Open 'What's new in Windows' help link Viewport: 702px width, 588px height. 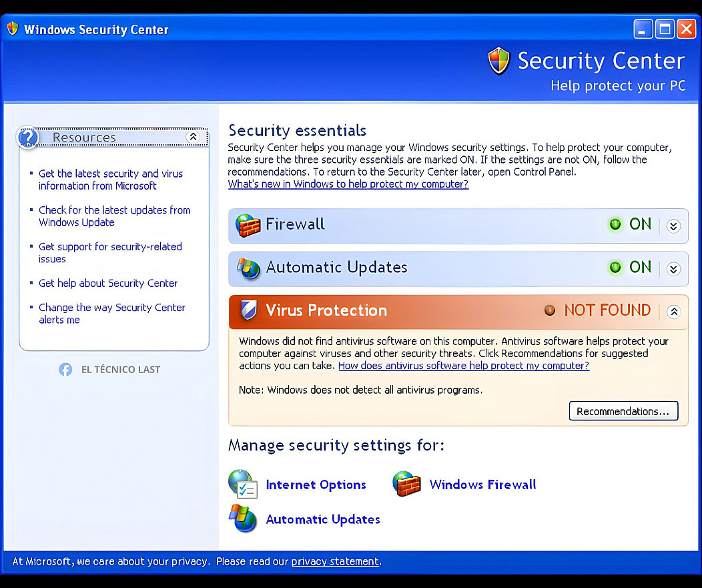click(x=348, y=184)
